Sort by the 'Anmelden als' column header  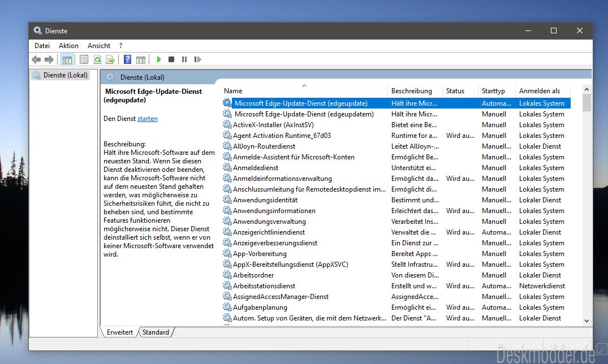coord(543,90)
